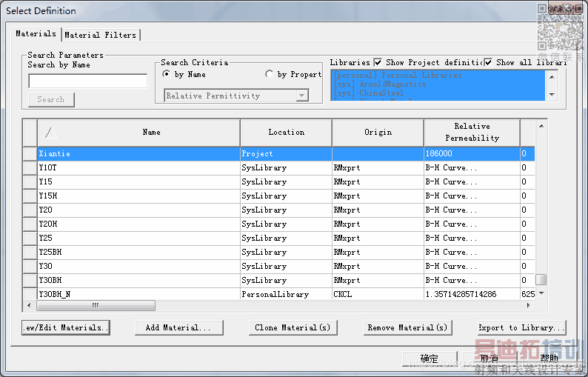Click the Add Material button
The height and width of the screenshot is (377, 588).
[179, 327]
